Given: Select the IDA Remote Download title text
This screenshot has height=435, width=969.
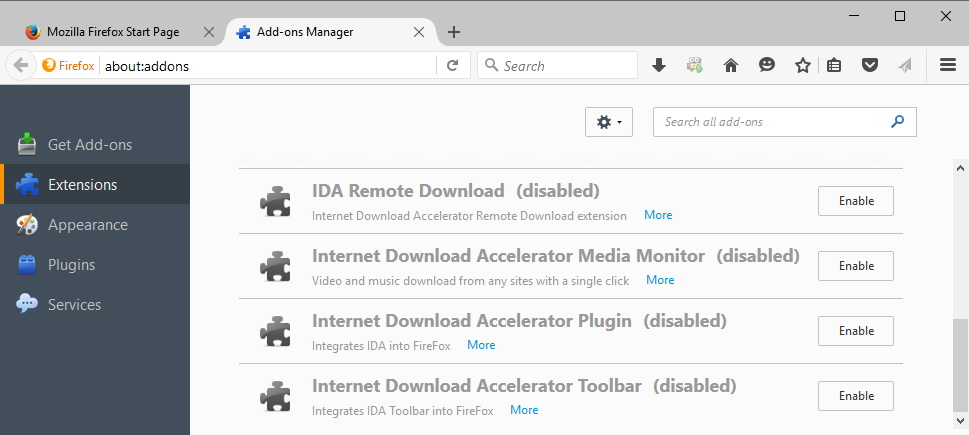Looking at the screenshot, I should pyautogui.click(x=408, y=191).
